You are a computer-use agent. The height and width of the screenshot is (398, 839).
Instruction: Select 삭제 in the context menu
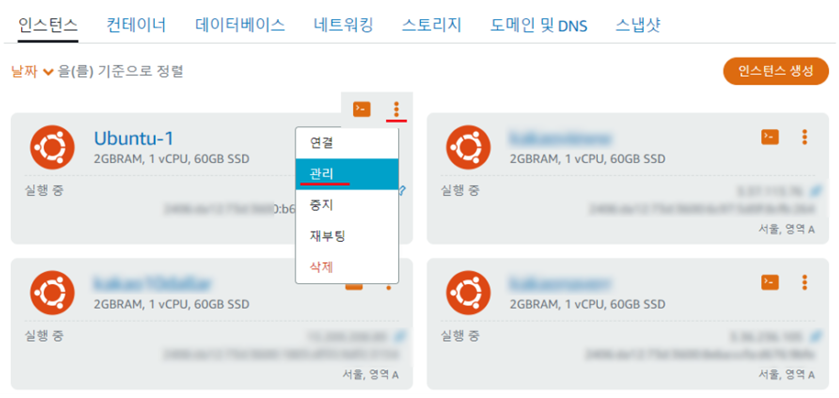pos(347,266)
